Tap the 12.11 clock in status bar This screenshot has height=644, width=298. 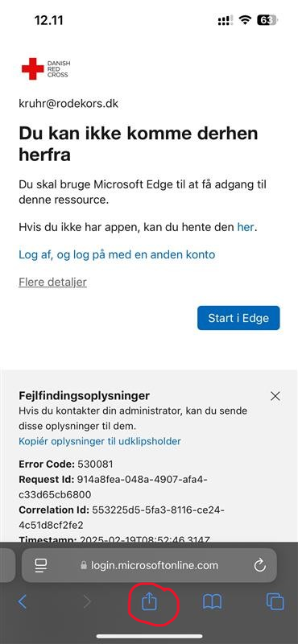coord(49,20)
